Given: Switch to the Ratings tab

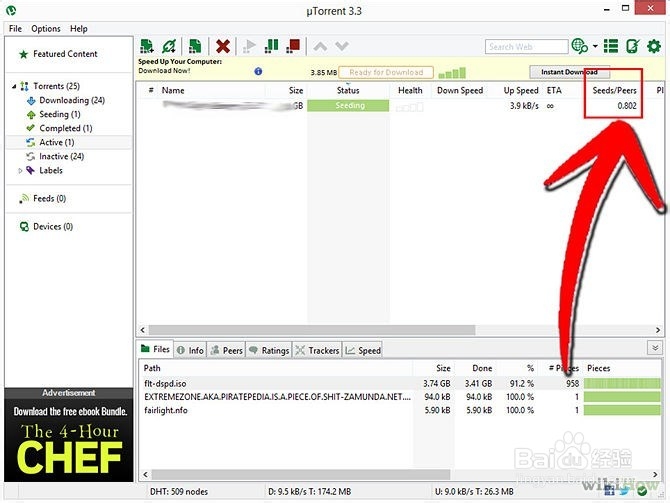Looking at the screenshot, I should [269, 350].
